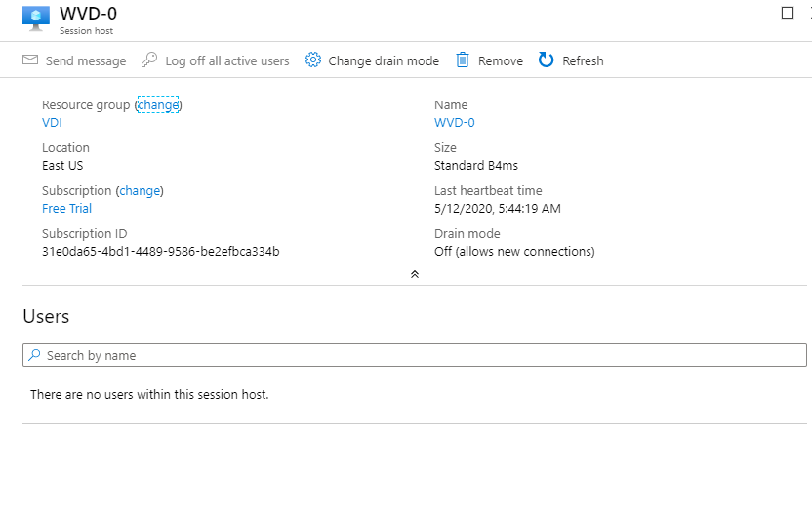Select the Remove command text
This screenshot has height=524, width=812.
coord(501,61)
